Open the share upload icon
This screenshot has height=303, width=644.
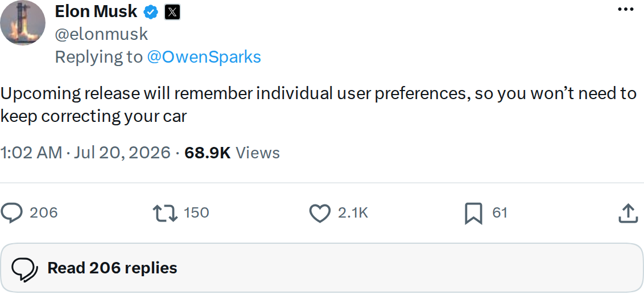click(x=629, y=214)
